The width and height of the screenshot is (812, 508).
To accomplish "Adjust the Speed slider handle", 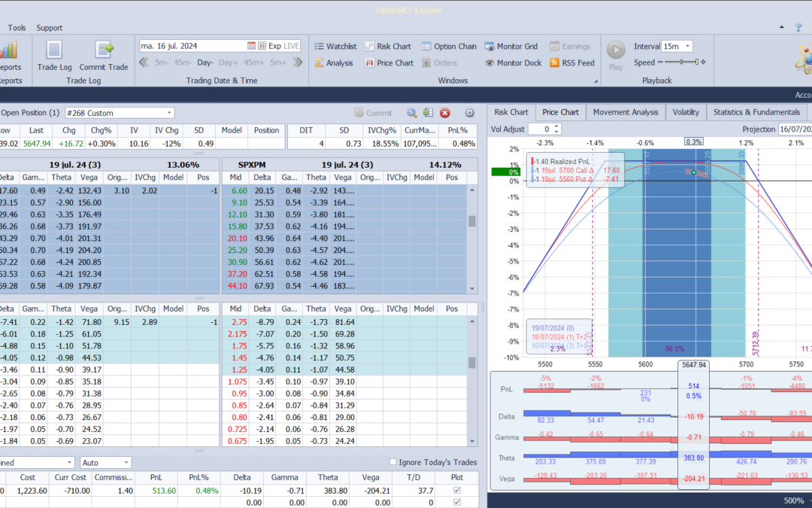I will point(696,62).
